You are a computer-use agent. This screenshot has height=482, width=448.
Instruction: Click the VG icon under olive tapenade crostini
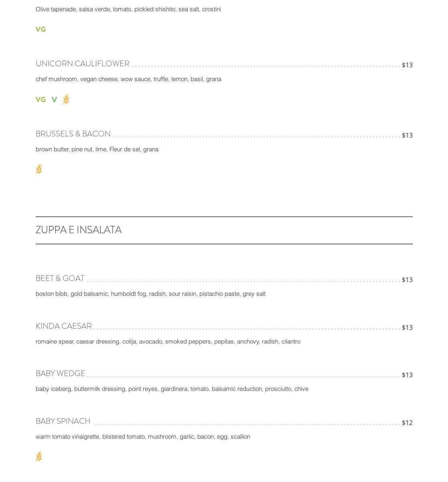click(x=41, y=29)
